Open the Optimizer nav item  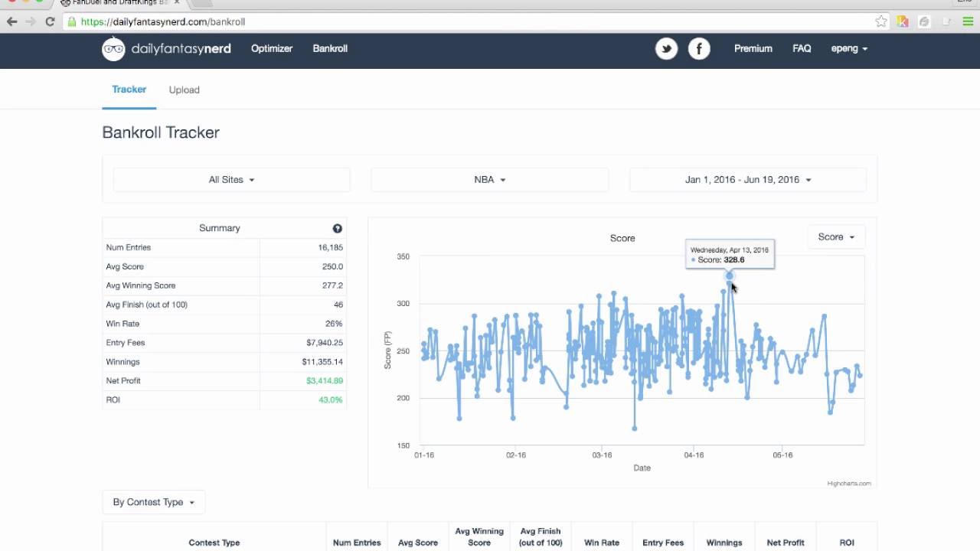click(272, 48)
